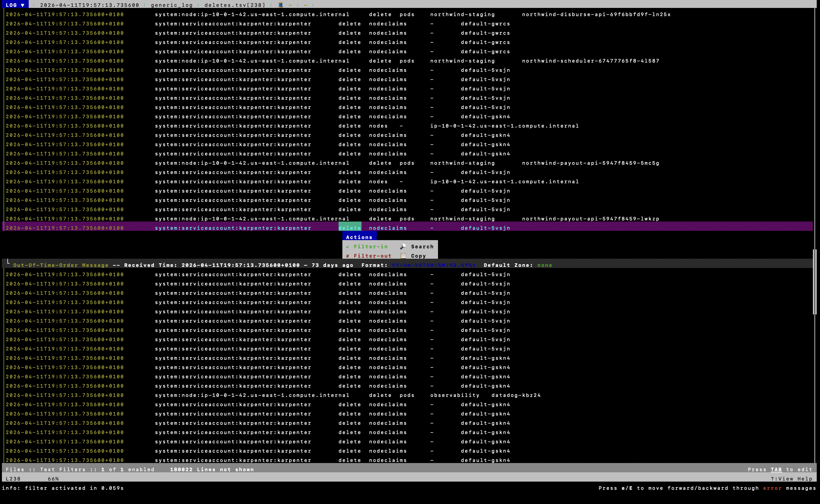820x504 pixels.
Task: Select pod northwind-scheduler-67477765f8-4l587
Action: [x=591, y=61]
